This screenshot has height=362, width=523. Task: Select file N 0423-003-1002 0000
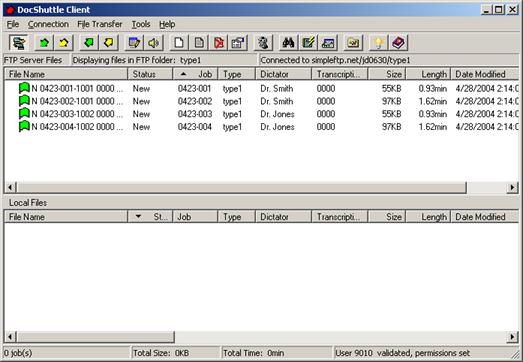(77, 114)
